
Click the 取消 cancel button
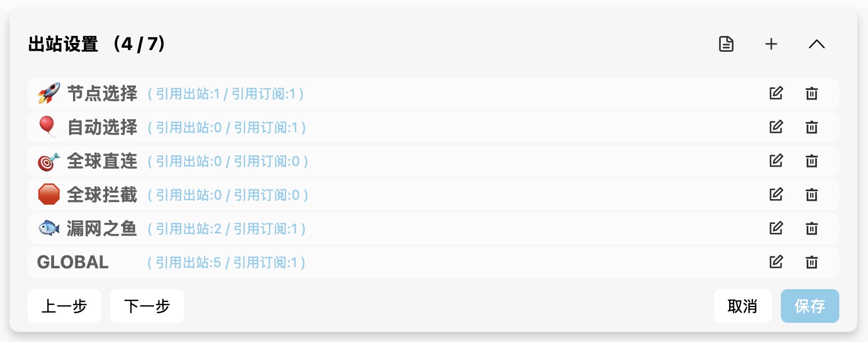point(742,306)
